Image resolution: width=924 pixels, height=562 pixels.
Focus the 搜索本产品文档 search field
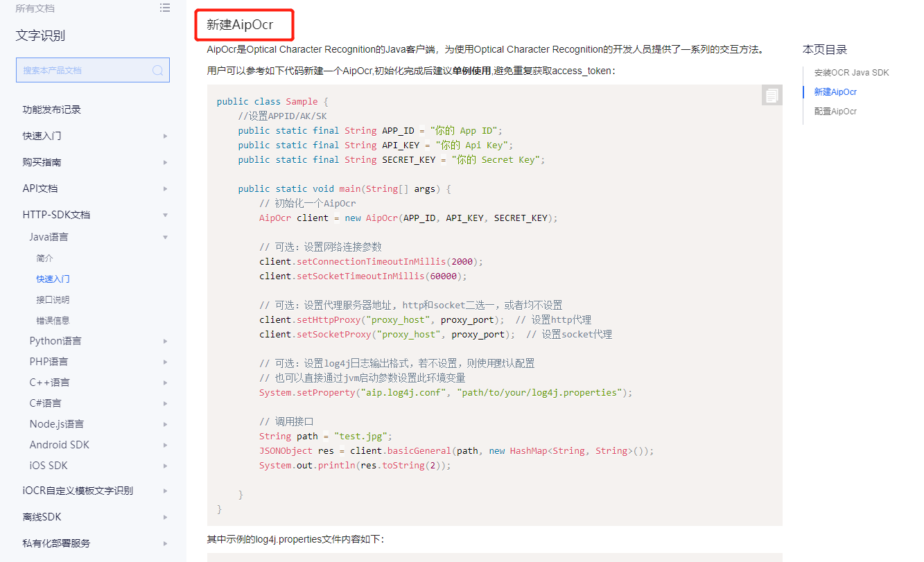pyautogui.click(x=93, y=70)
